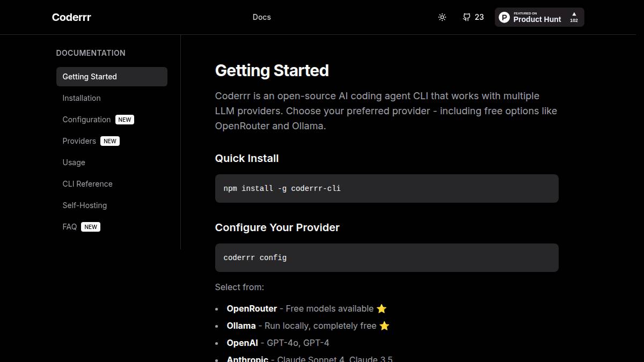The height and width of the screenshot is (362, 644).
Task: Open the Configuration docs section
Action: 86,120
